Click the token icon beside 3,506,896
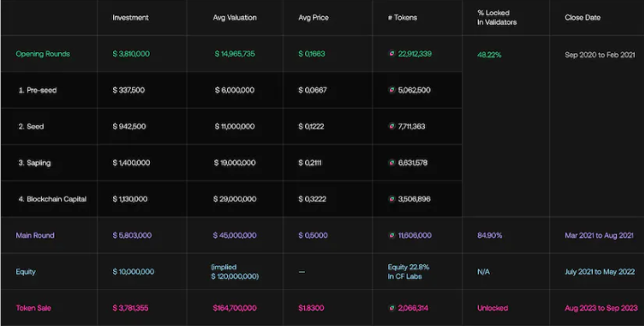The image size is (644, 326). click(392, 198)
